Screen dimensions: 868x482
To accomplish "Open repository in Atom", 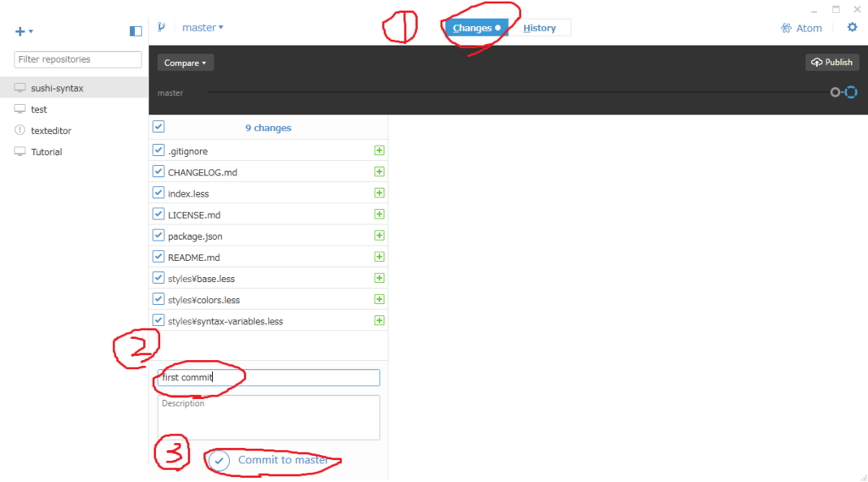I will 802,28.
